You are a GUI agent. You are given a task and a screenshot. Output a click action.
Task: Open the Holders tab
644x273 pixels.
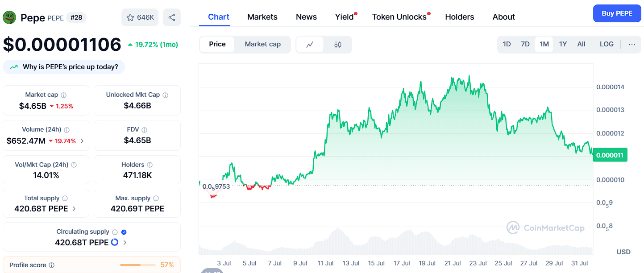point(460,17)
